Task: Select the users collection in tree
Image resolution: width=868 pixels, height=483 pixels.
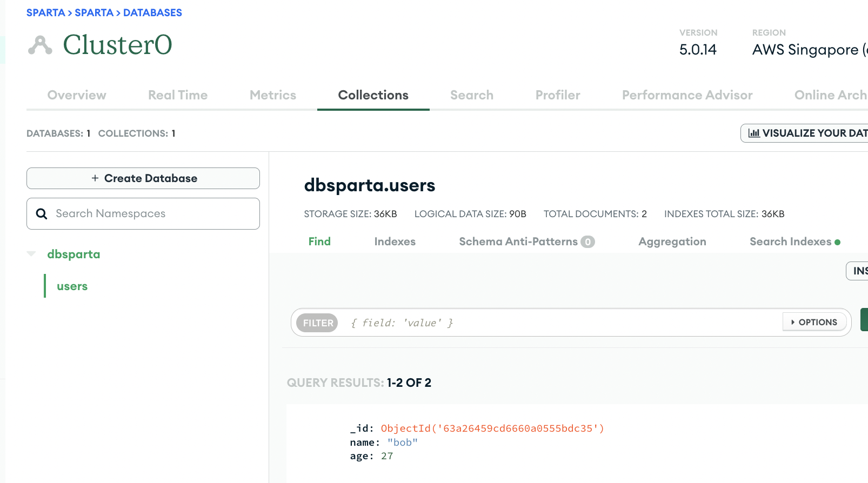Action: click(x=72, y=286)
